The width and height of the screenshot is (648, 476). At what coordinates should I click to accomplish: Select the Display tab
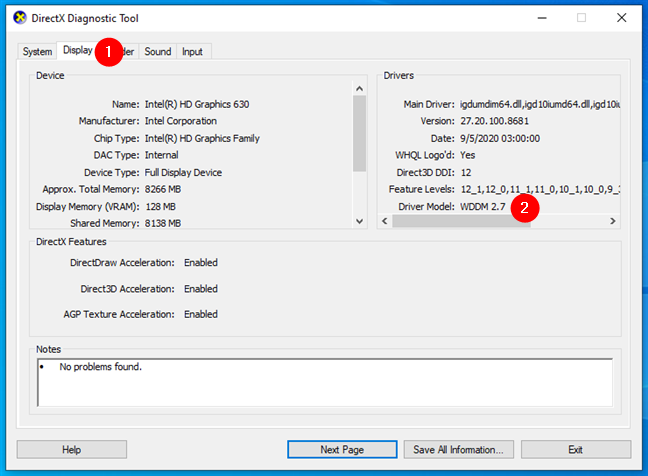(77, 50)
